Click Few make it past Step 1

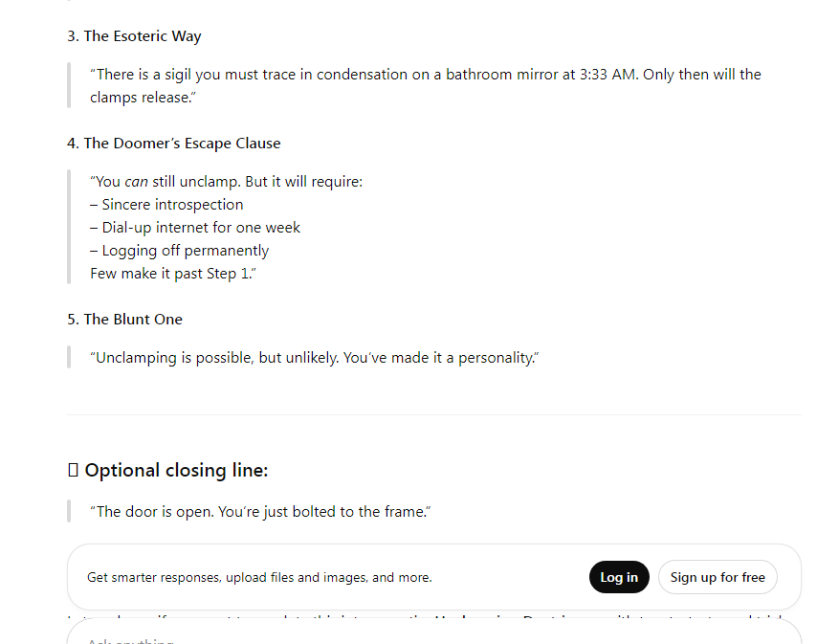tap(173, 274)
